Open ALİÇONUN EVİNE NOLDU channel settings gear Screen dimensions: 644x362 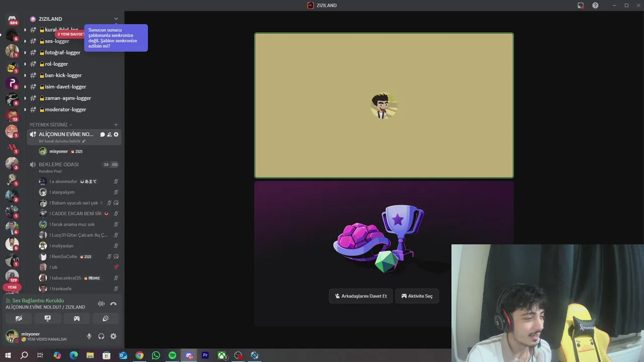click(116, 134)
